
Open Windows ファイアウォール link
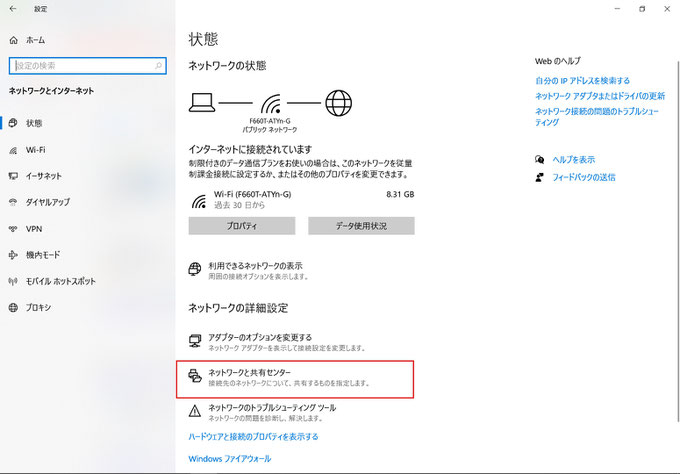[x=230, y=459]
